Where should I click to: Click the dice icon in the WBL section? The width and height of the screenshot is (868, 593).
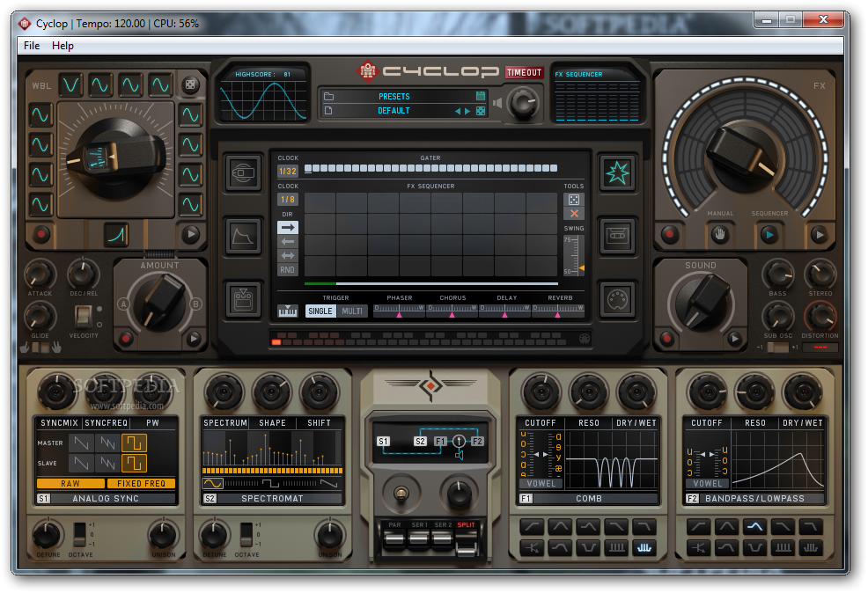click(x=190, y=84)
